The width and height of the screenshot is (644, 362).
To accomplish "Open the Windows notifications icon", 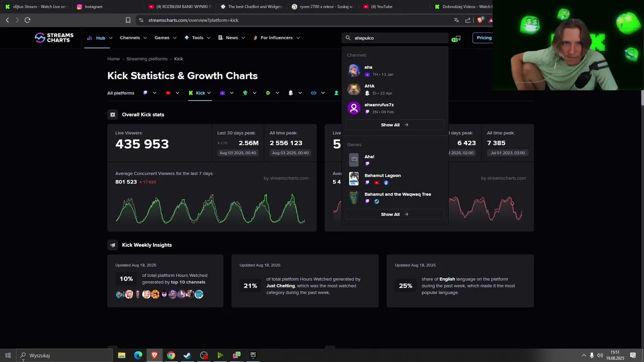I will pyautogui.click(x=633, y=355).
